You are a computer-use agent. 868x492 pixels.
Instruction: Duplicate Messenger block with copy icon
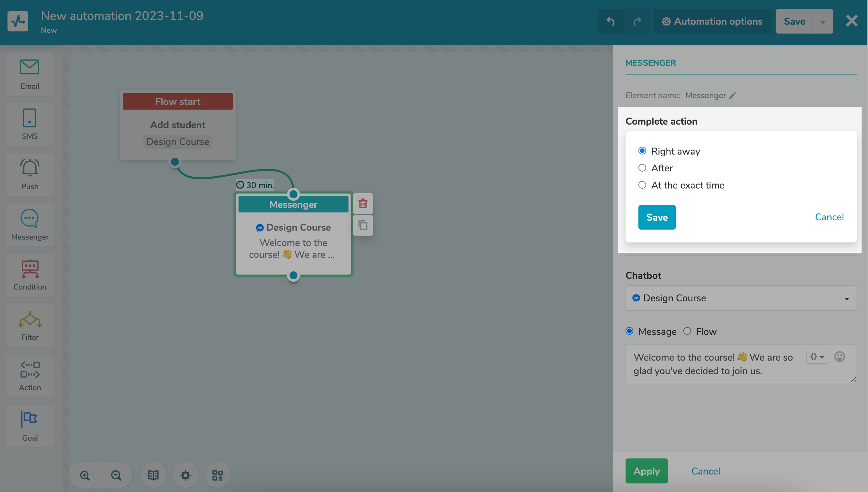pyautogui.click(x=363, y=225)
